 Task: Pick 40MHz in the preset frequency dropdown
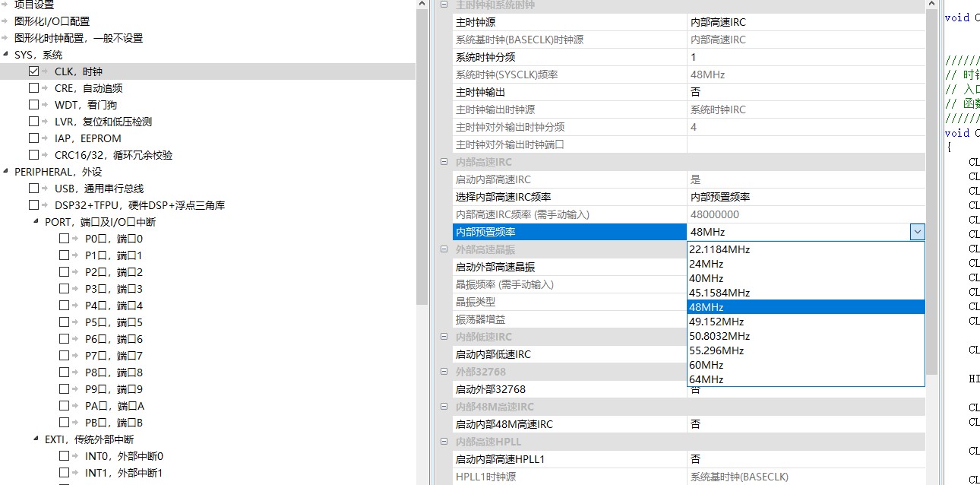pyautogui.click(x=805, y=278)
